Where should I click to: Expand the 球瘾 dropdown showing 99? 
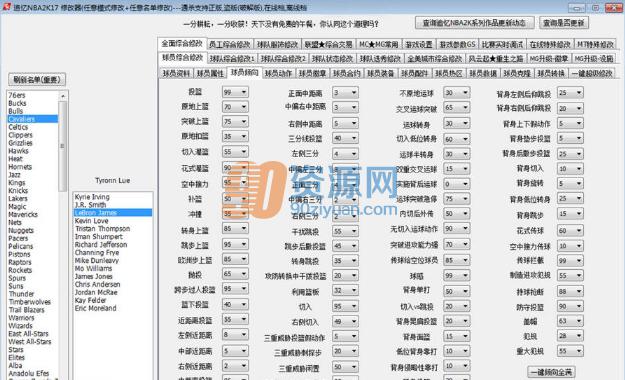pyautogui.click(x=456, y=276)
